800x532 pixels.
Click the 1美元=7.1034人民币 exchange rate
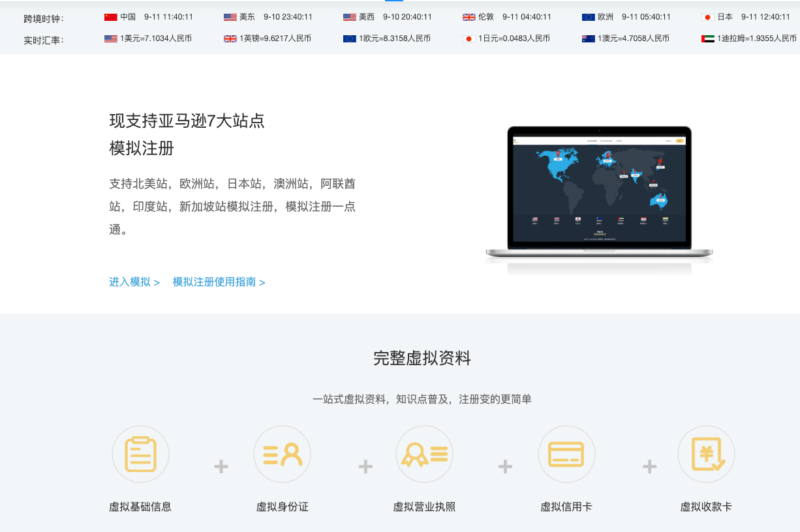coord(156,38)
